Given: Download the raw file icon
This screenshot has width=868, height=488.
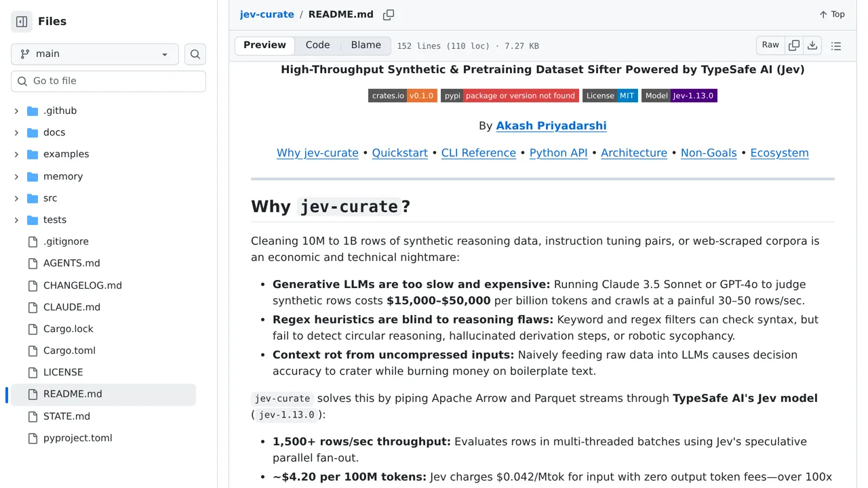Looking at the screenshot, I should point(812,45).
